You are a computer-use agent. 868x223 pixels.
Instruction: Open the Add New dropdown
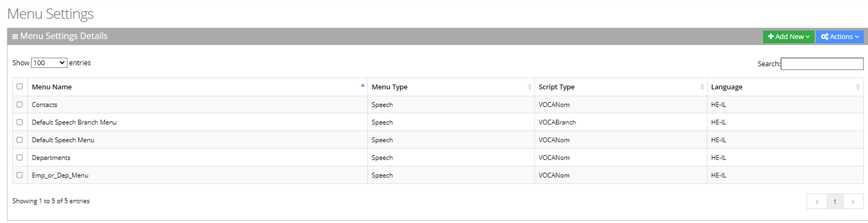point(788,37)
